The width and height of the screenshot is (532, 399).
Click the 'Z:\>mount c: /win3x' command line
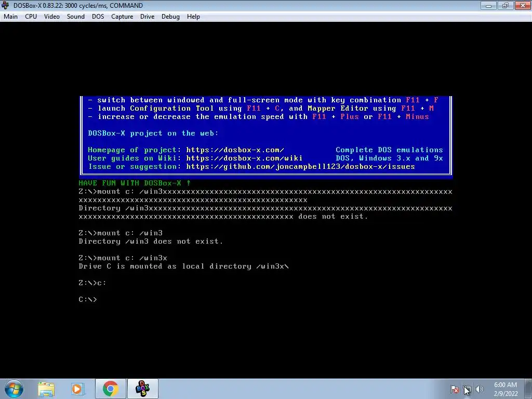(123, 258)
